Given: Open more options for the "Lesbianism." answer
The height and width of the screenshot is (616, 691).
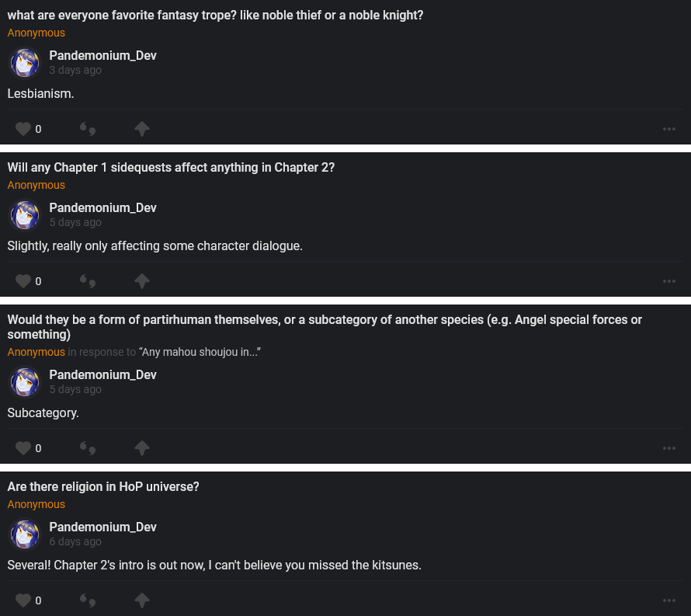Looking at the screenshot, I should click(x=669, y=129).
